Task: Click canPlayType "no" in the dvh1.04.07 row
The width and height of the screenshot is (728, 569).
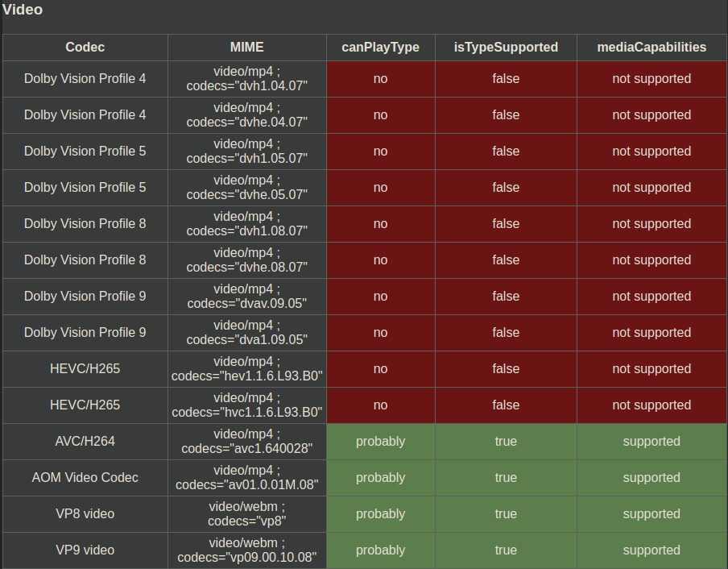Action: [x=381, y=78]
